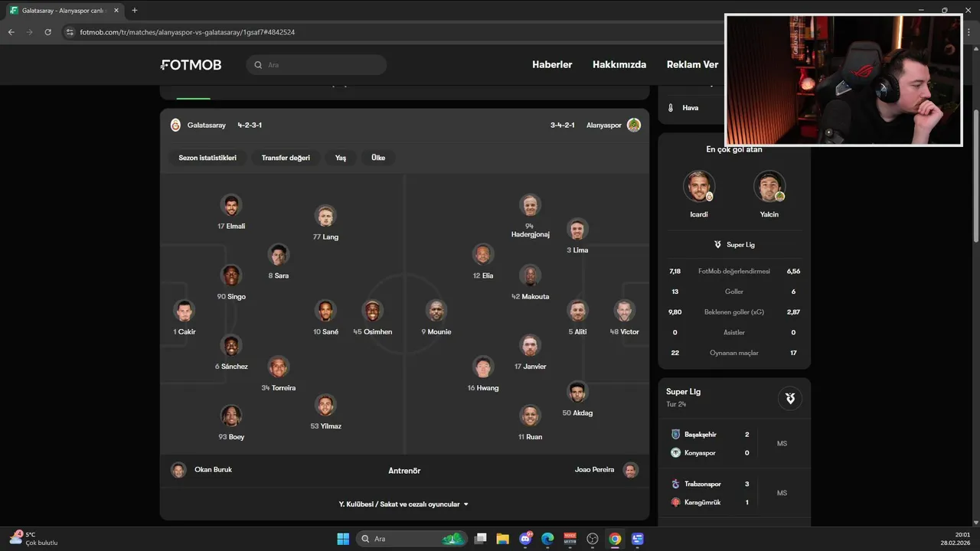Open Makouta player avatar
The height and width of the screenshot is (551, 980).
[530, 275]
